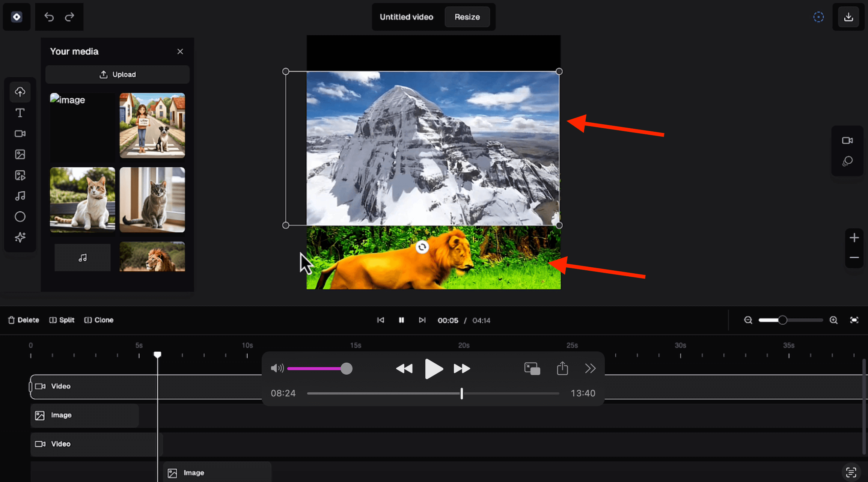
Task: Click the circle shapes tool
Action: 20,217
